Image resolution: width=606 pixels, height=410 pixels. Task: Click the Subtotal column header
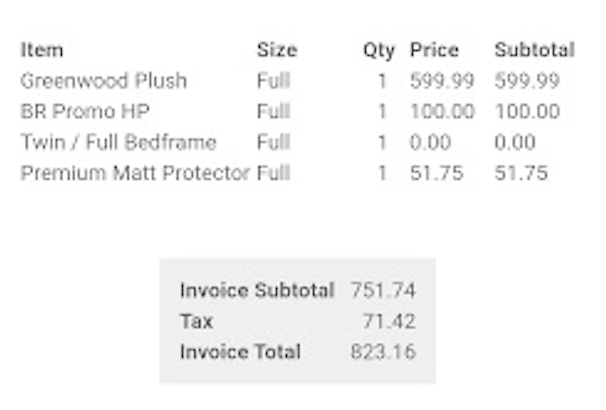coord(534,50)
